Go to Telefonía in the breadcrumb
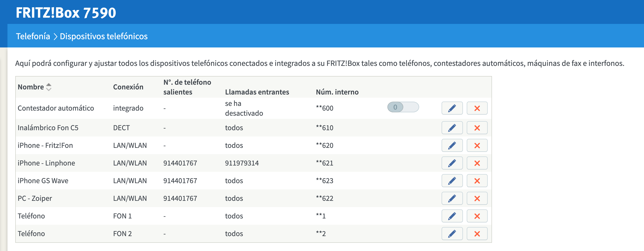 pyautogui.click(x=33, y=36)
